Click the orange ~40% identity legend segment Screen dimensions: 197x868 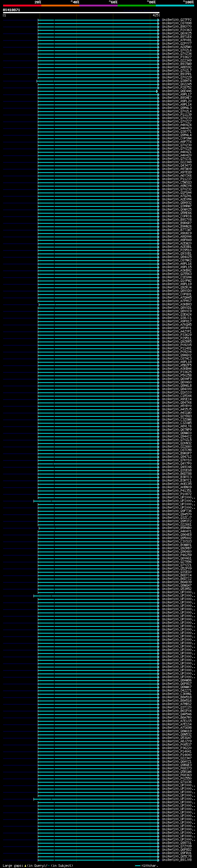click(60, 6)
